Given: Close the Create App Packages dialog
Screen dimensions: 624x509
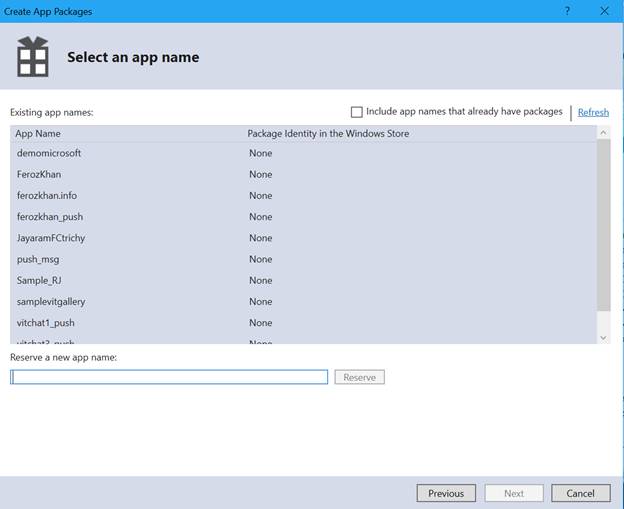Looking at the screenshot, I should click(604, 10).
